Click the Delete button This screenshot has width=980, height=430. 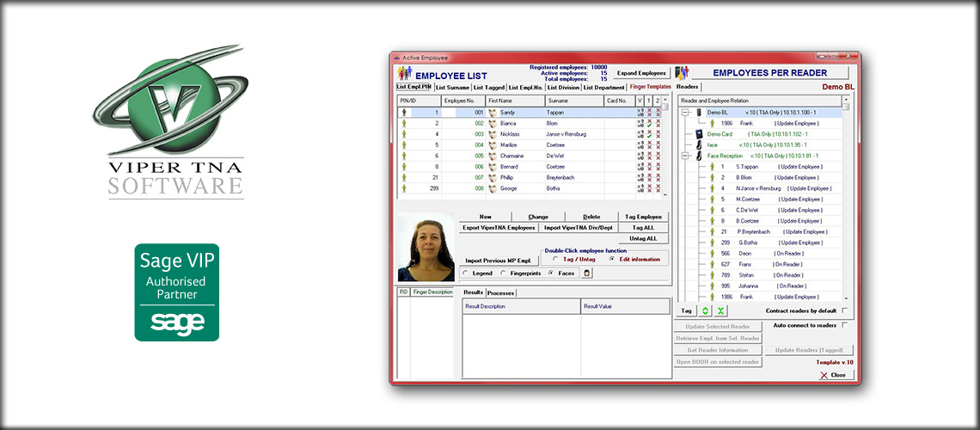pos(591,217)
